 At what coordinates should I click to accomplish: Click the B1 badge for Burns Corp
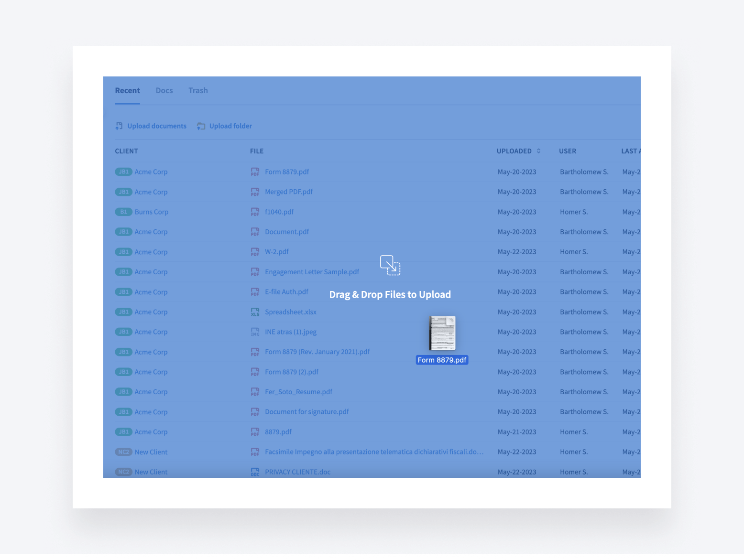point(123,212)
